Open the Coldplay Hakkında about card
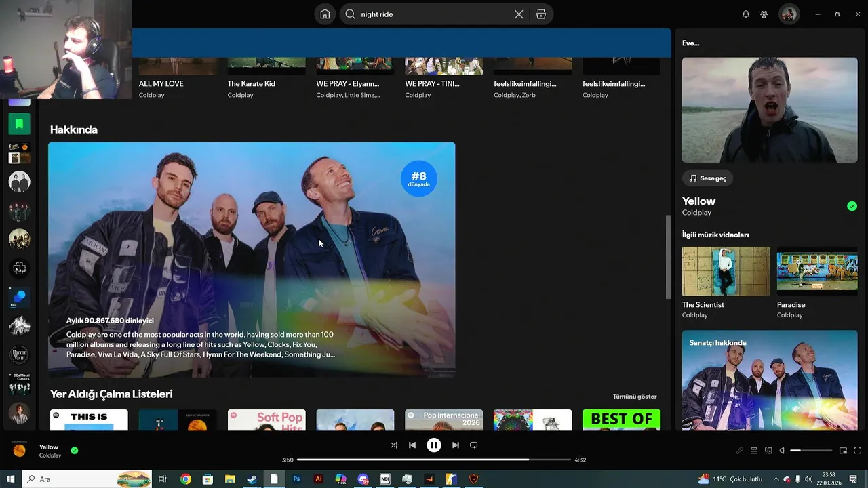 252,260
